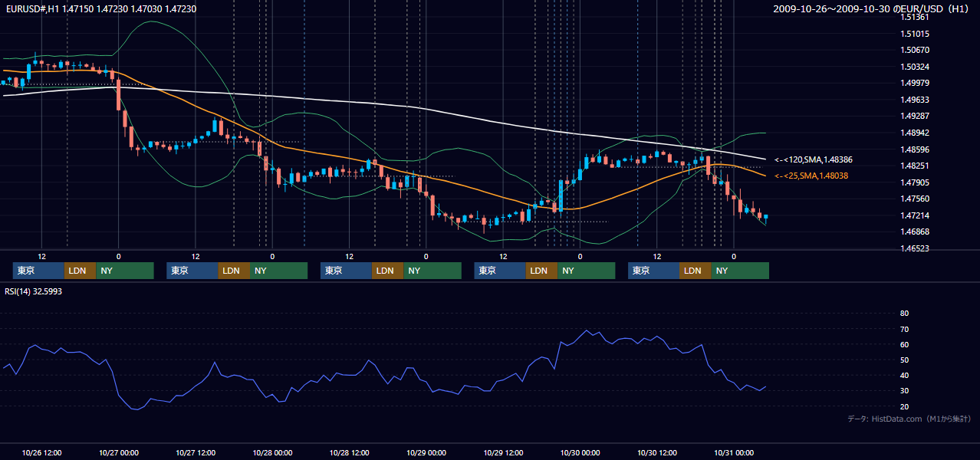Viewport: 980px width, 460px height.
Task: Click the RSI scale value 30
Action: point(904,391)
